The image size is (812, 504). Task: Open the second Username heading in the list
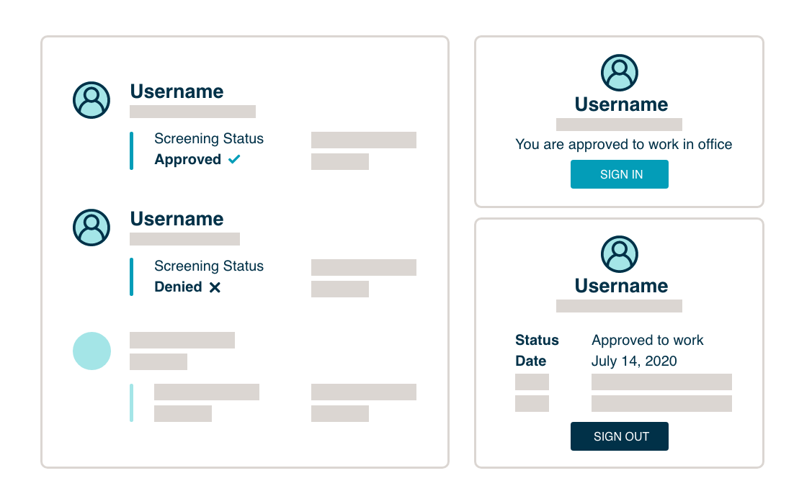pos(177,219)
